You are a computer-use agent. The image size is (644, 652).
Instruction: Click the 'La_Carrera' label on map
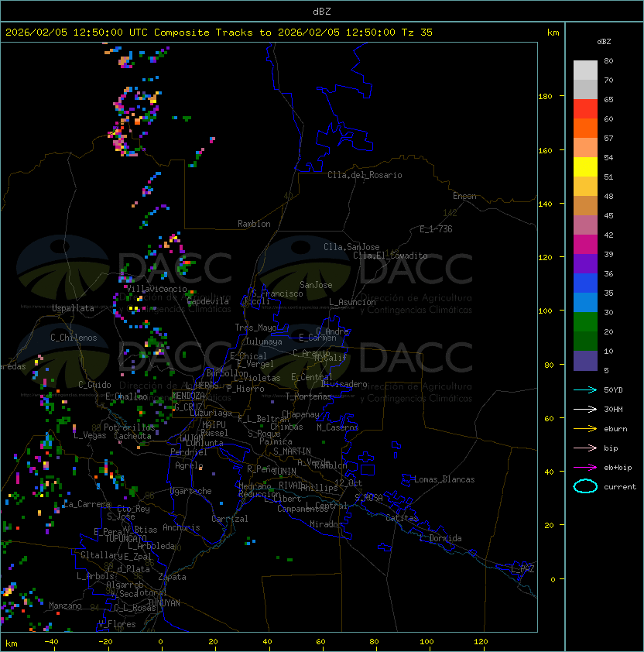tap(87, 504)
